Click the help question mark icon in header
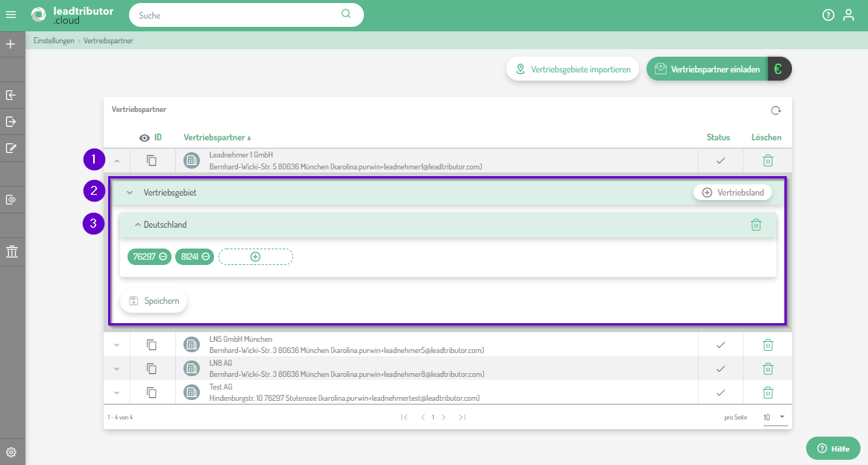This screenshot has height=465, width=868. click(828, 15)
